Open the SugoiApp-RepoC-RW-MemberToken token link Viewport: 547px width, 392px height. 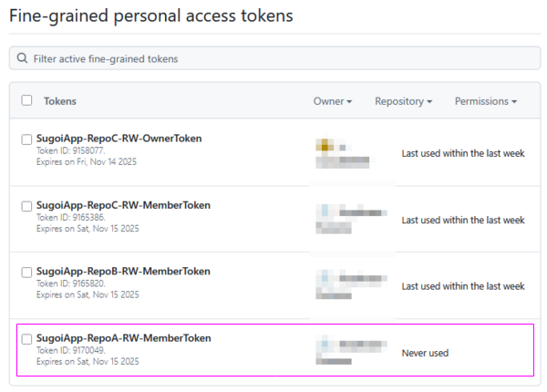coord(122,205)
